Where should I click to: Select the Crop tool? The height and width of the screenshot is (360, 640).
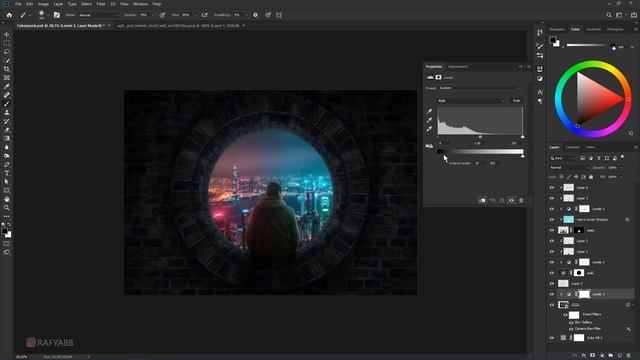coord(7,69)
